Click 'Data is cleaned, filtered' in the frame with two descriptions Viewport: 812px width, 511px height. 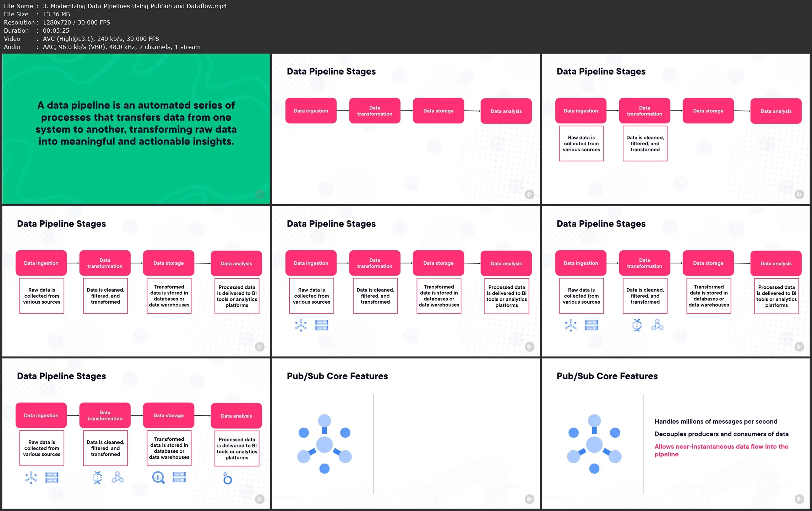pos(645,143)
